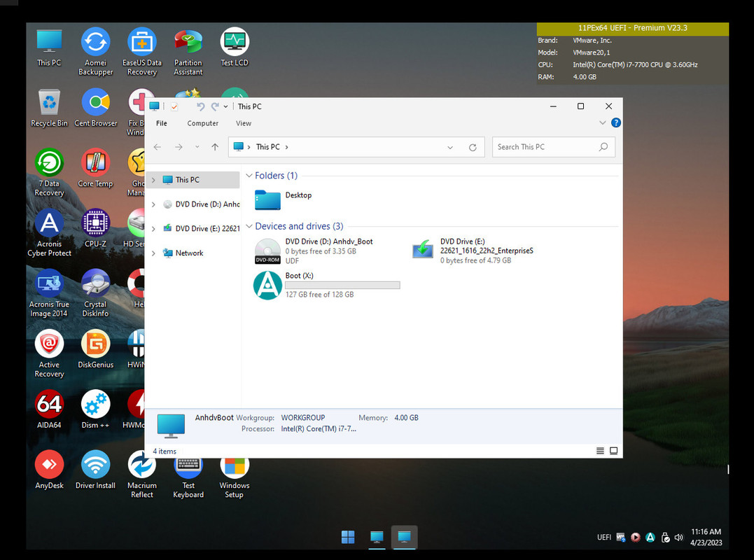Open the View ribbon tab
754x560 pixels.
pyautogui.click(x=244, y=123)
